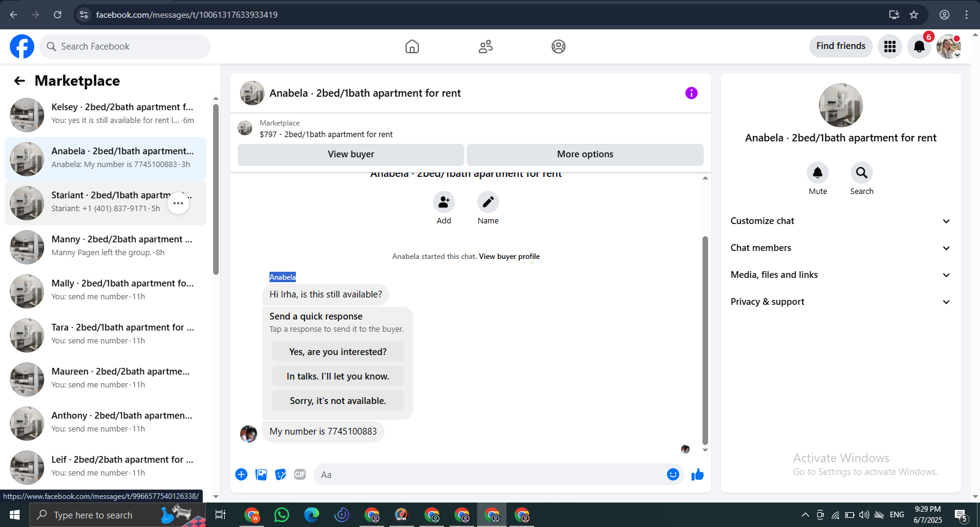Screen dimensions: 980x527
Task: Click the chat messages vertical scrollbar
Action: coord(705,340)
